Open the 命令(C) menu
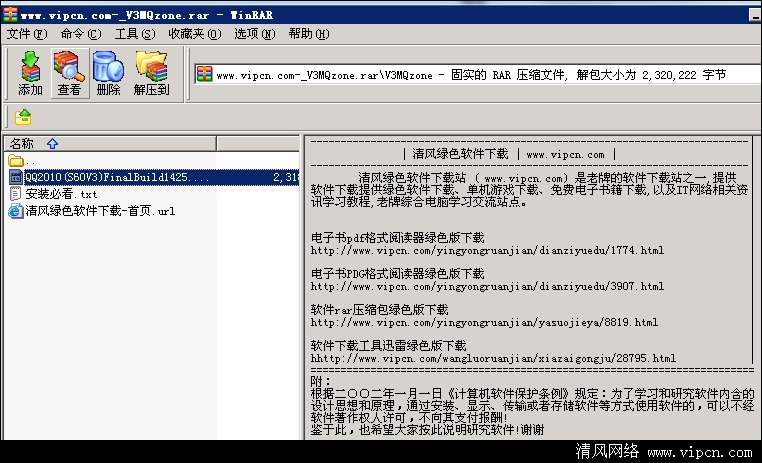The image size is (762, 463). (x=81, y=34)
